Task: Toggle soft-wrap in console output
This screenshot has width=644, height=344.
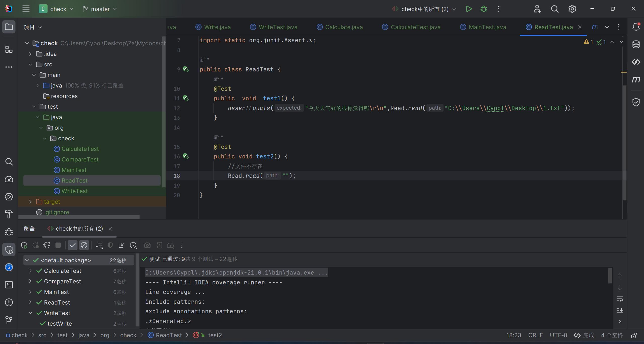Action: coord(620,299)
